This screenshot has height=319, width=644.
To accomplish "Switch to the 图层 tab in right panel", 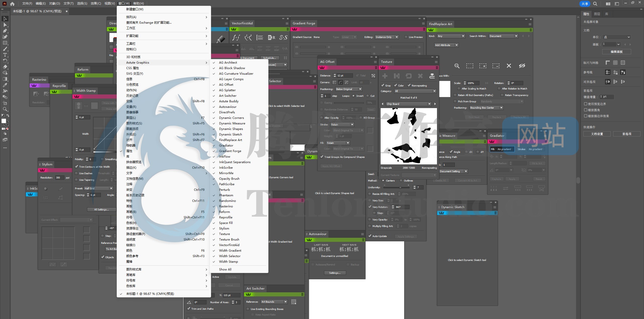I will pyautogui.click(x=597, y=14).
